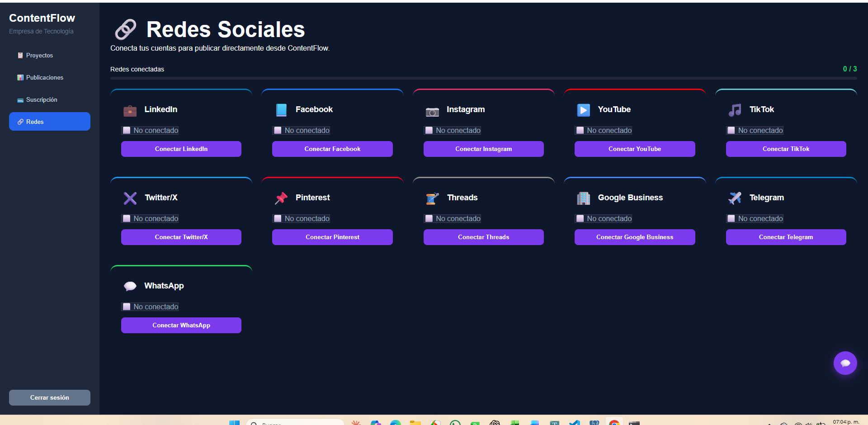
Task: Click the 'No conectado' status under YouTube
Action: (x=604, y=130)
